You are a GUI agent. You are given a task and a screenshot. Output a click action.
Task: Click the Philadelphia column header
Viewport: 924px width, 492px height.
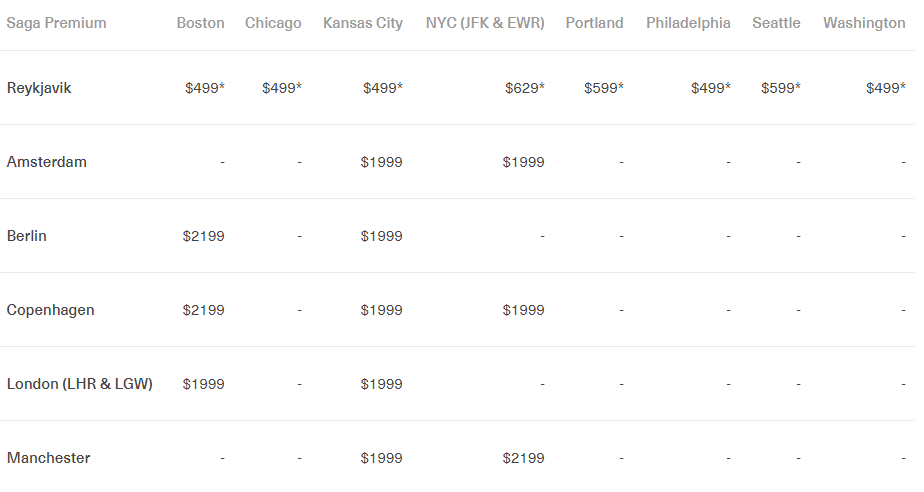click(688, 23)
